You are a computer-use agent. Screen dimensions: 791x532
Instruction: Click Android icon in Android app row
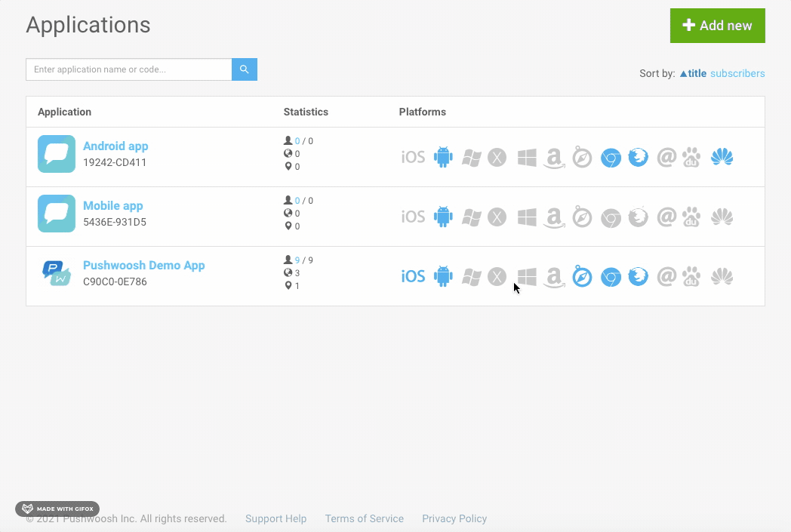(443, 158)
